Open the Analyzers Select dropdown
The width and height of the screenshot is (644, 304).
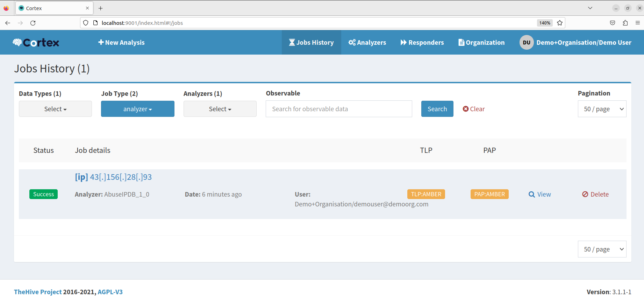(220, 109)
